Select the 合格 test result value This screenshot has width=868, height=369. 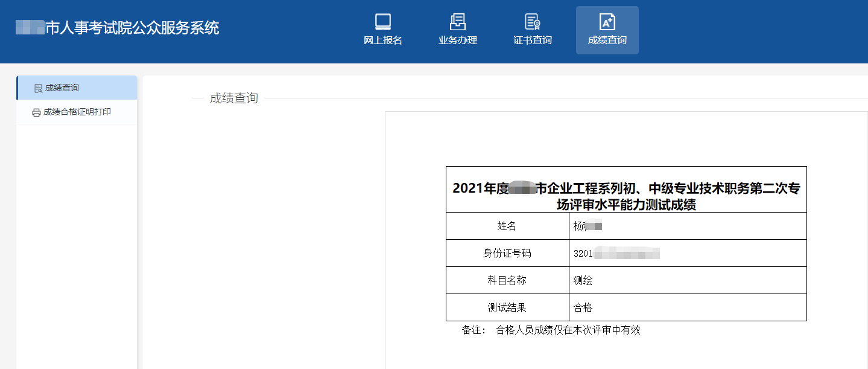tap(583, 308)
